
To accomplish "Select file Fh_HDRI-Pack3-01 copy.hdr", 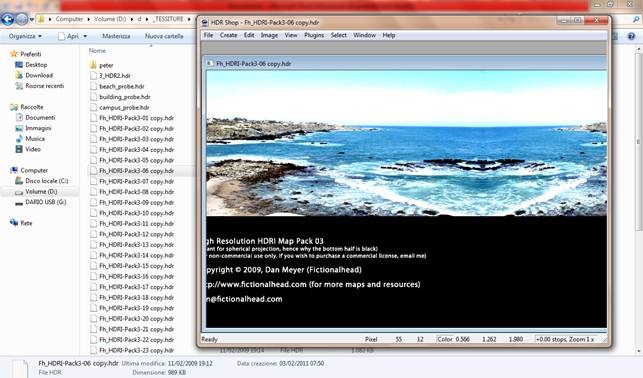I will coord(137,118).
